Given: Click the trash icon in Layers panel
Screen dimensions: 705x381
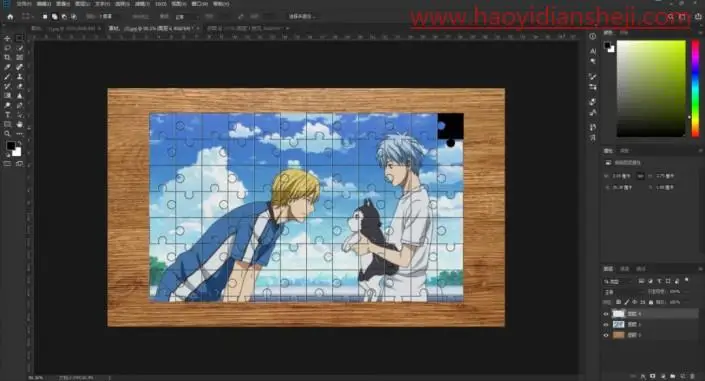Looking at the screenshot, I should click(x=693, y=376).
